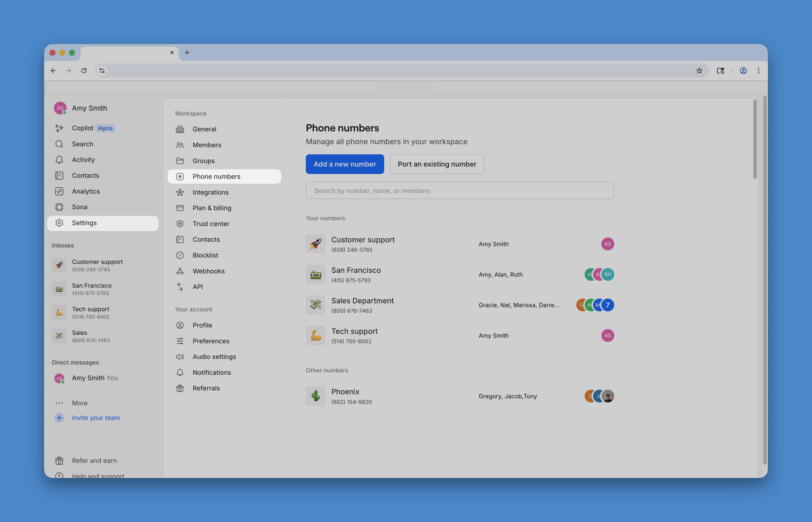
Task: Go back with browser back arrow
Action: [53, 70]
